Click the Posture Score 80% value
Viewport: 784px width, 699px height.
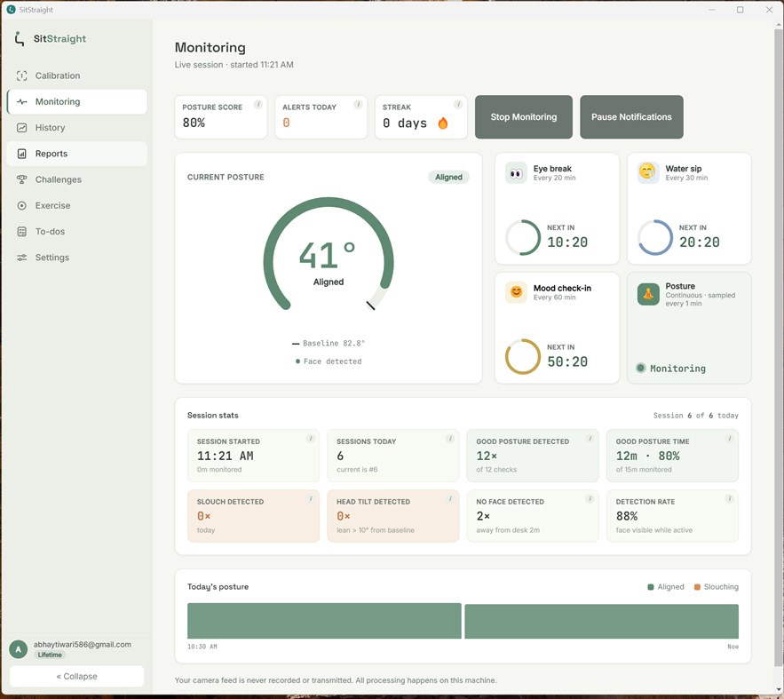[194, 123]
